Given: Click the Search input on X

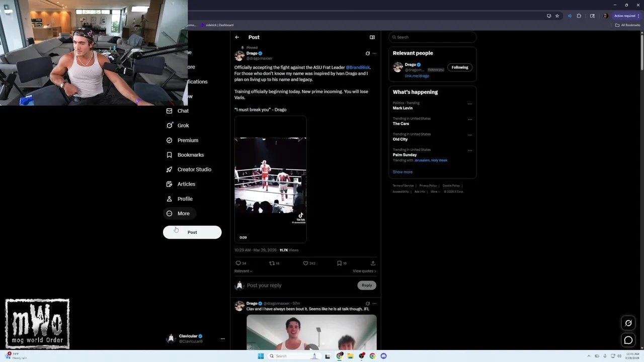Looking at the screenshot, I should [433, 37].
